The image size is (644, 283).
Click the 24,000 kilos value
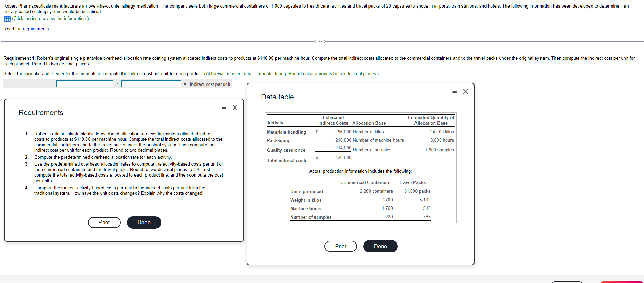click(442, 132)
